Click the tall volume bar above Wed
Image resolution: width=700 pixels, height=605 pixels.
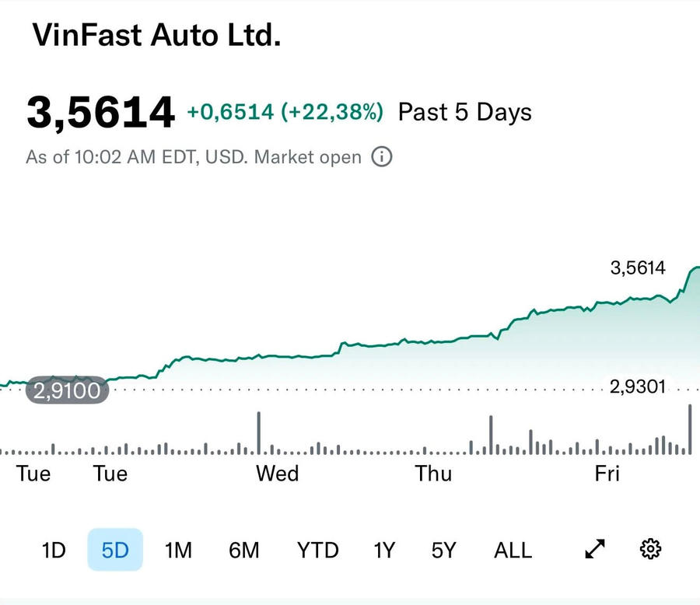258,432
